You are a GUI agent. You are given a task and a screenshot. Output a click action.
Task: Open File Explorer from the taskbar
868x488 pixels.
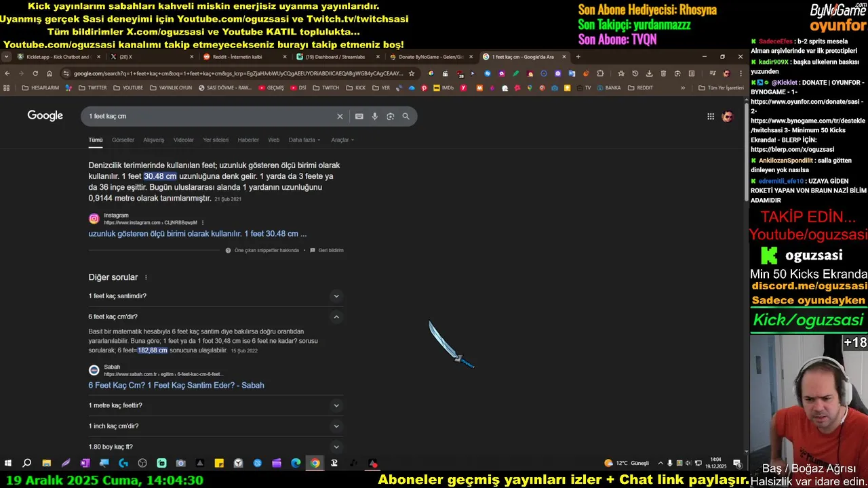pos(46,464)
